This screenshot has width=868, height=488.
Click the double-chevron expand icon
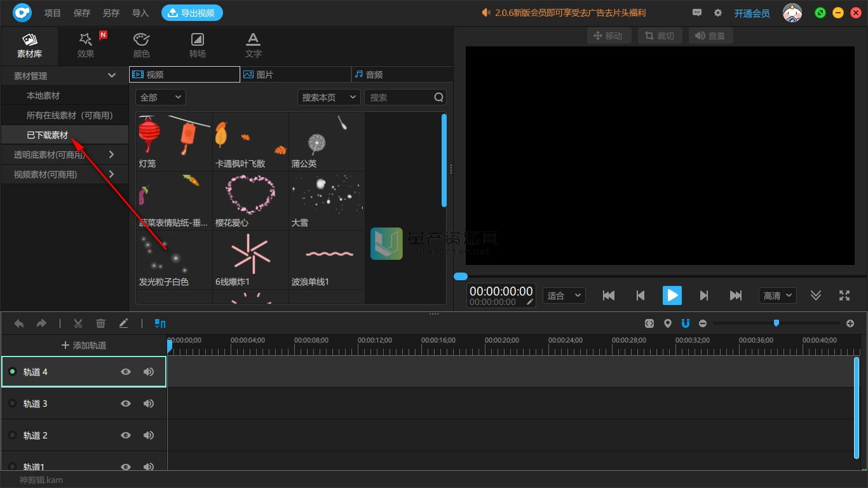816,295
